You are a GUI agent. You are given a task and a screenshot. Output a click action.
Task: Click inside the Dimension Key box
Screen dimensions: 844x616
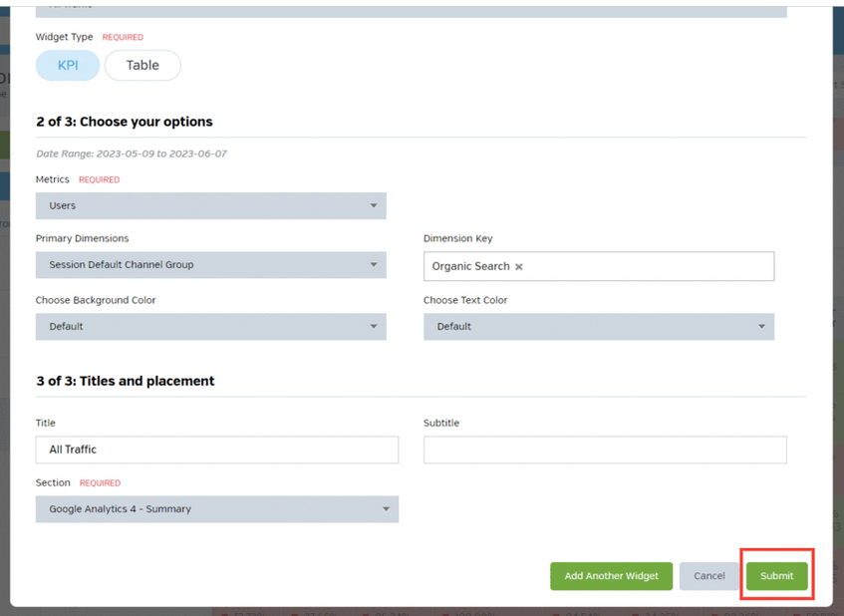(648, 266)
